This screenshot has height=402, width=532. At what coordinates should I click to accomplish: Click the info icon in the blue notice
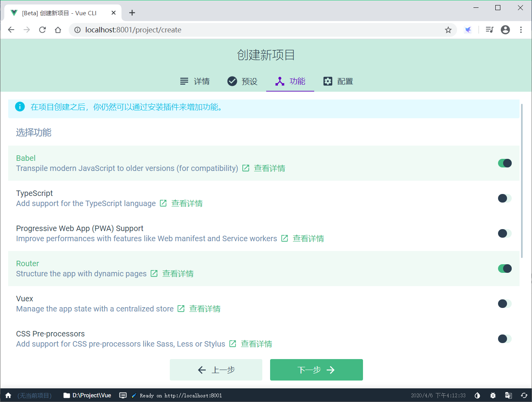tap(20, 107)
